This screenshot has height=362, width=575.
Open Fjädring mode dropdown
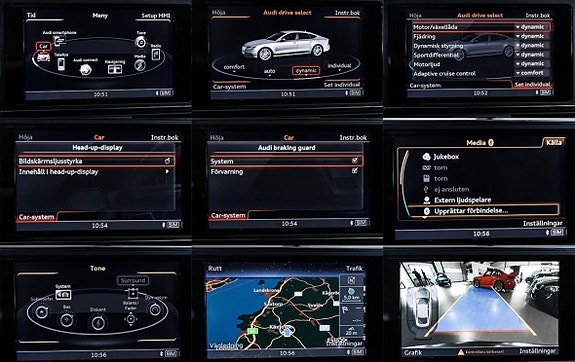(532, 36)
